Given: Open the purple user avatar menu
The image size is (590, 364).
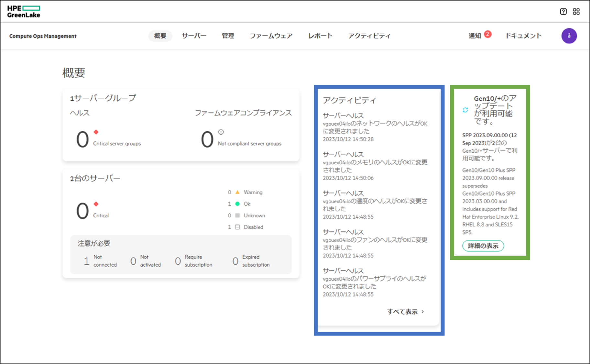Looking at the screenshot, I should tap(569, 36).
